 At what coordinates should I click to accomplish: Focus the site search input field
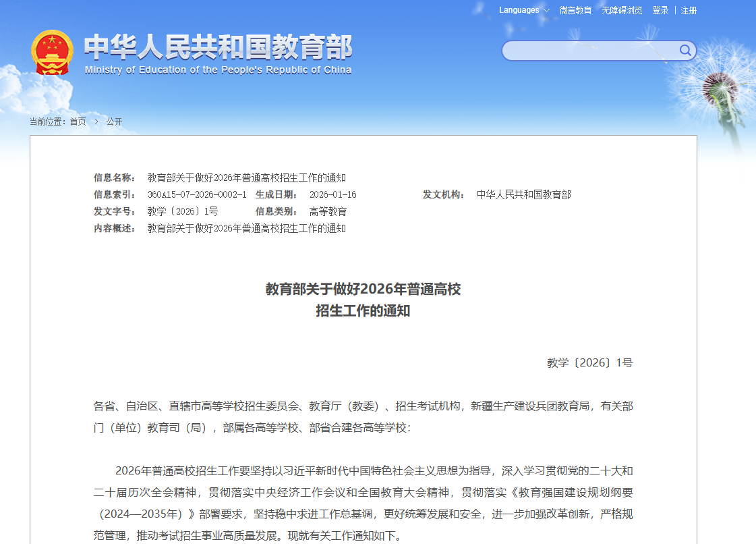pos(590,51)
